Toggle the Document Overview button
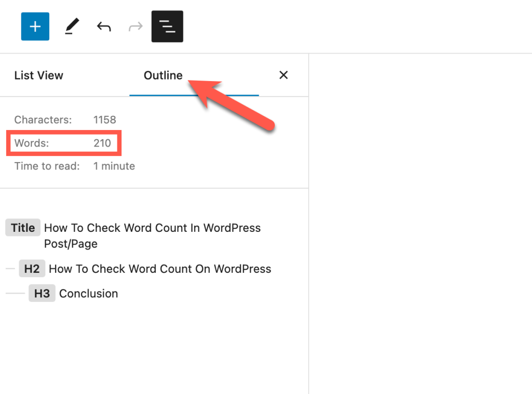The height and width of the screenshot is (394, 532). (167, 26)
